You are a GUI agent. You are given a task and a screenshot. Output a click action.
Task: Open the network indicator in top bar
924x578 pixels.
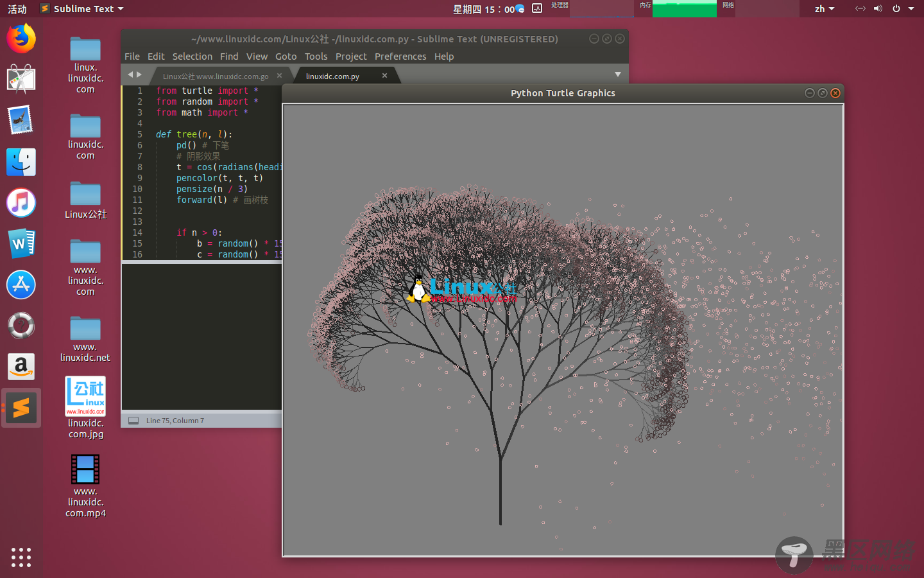point(860,8)
